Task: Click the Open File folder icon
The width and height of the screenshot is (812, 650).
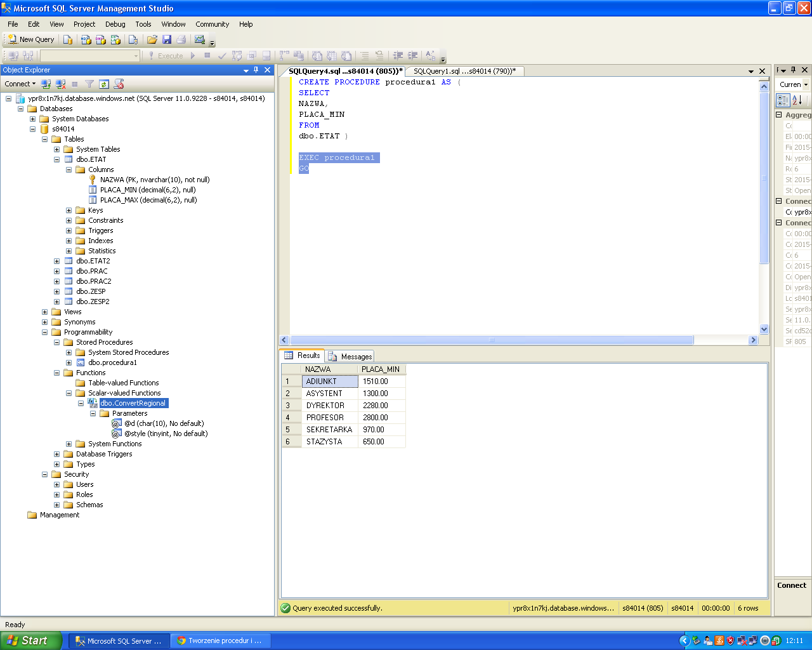Action: tap(152, 39)
